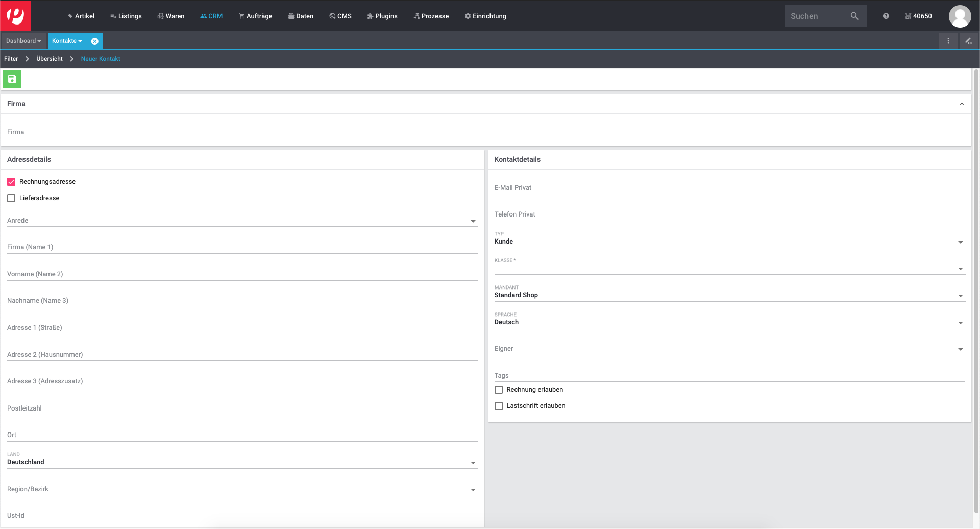Click the Ort field
980x529 pixels.
point(242,436)
